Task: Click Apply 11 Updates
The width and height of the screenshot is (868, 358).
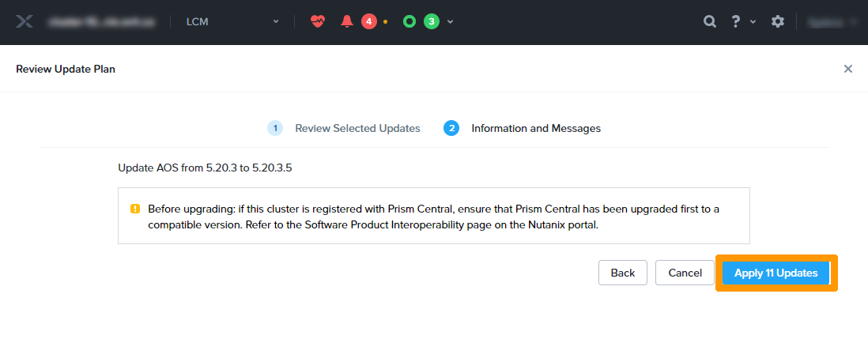Action: click(x=776, y=273)
